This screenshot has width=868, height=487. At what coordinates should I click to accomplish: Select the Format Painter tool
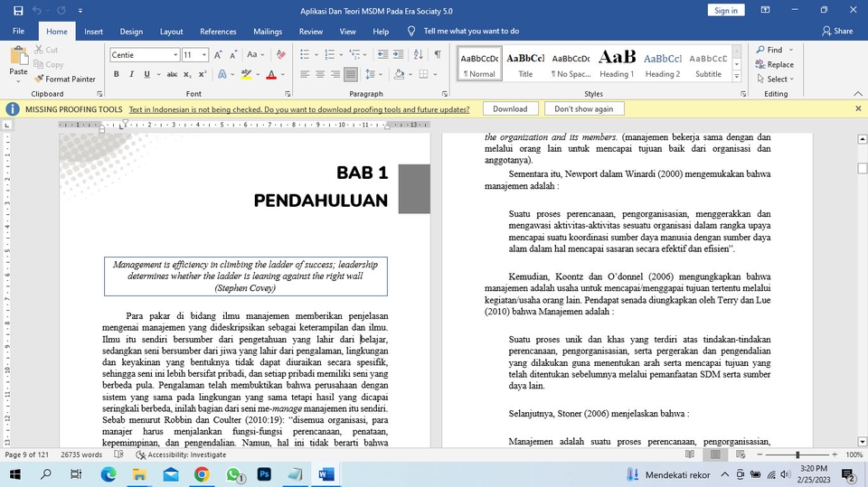pos(65,80)
